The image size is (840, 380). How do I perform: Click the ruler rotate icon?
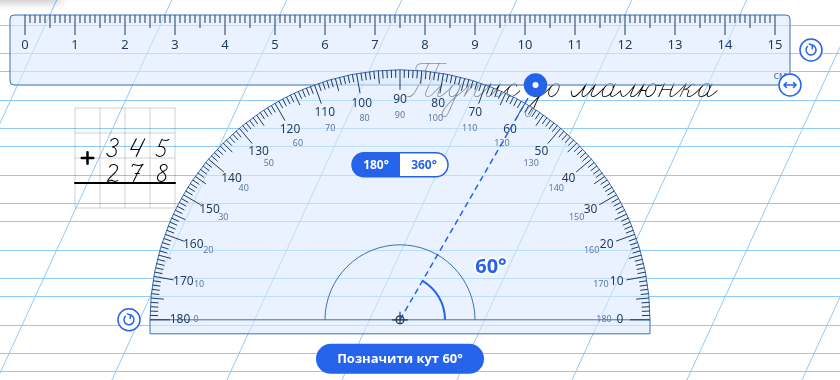point(811,50)
